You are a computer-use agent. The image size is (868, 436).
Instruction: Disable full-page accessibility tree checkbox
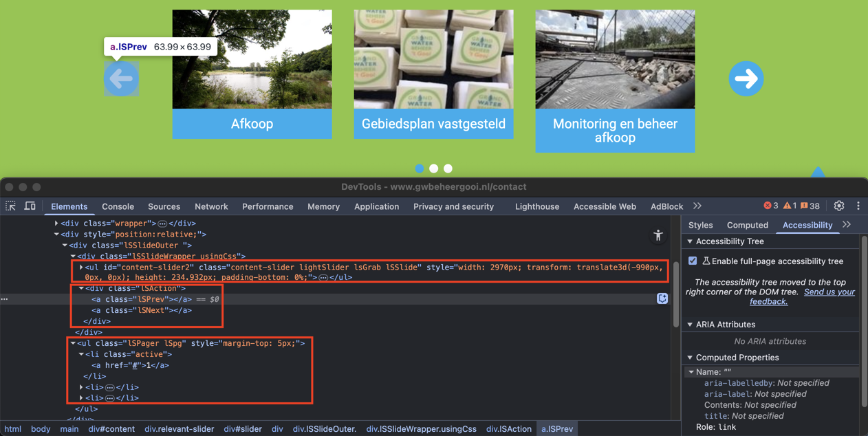pyautogui.click(x=693, y=261)
